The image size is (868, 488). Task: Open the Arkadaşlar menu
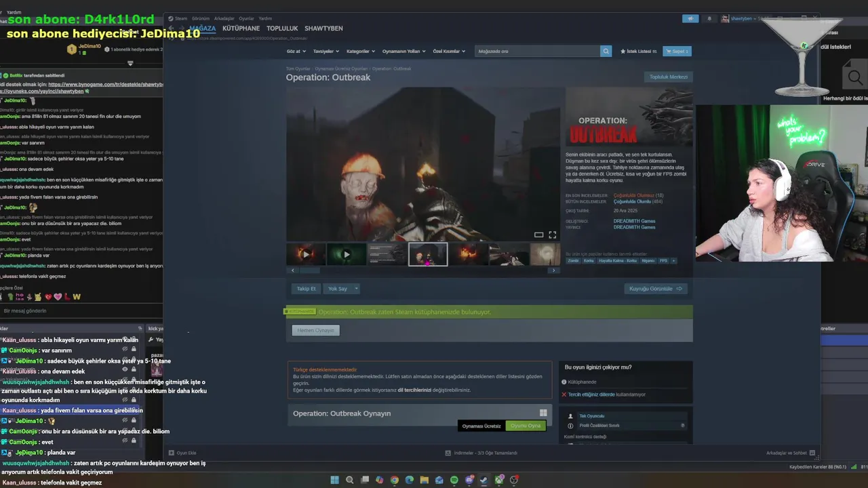tap(224, 18)
